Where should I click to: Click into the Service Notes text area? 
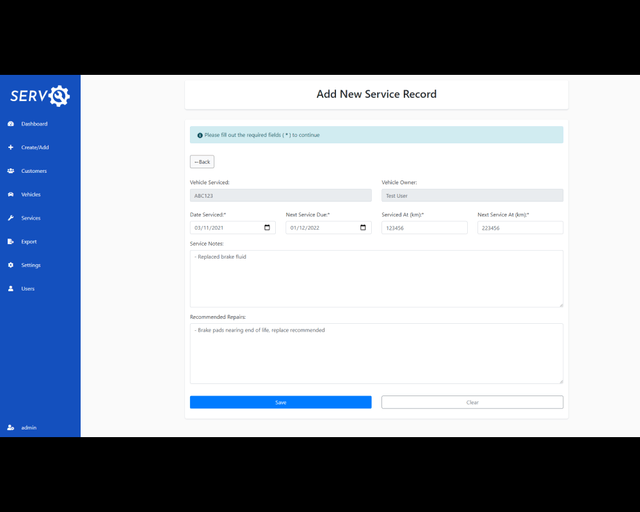tap(376, 278)
